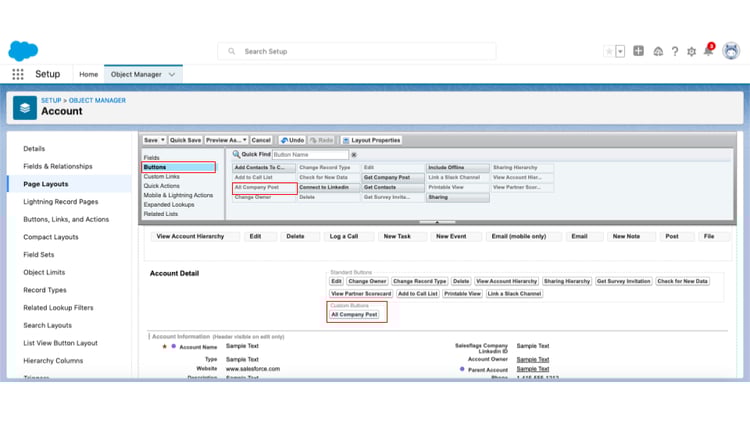Click the Add Contacts To C... palette button
Image resolution: width=750 pixels, height=421 pixels.
(x=264, y=167)
